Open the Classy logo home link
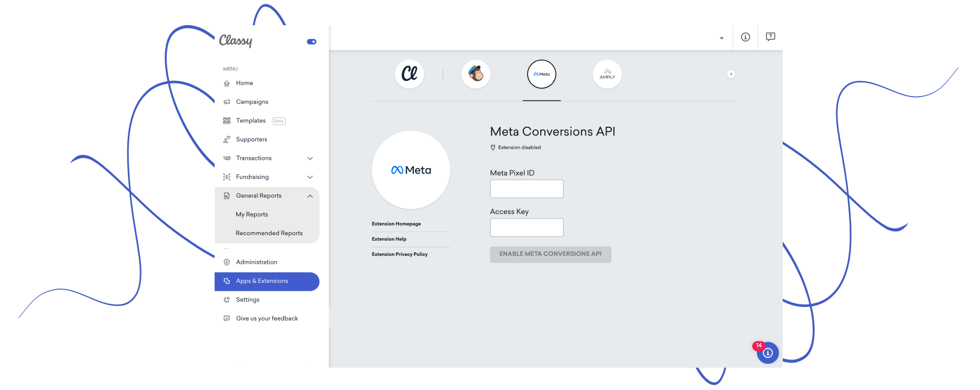This screenshot has width=980, height=390. point(236,40)
